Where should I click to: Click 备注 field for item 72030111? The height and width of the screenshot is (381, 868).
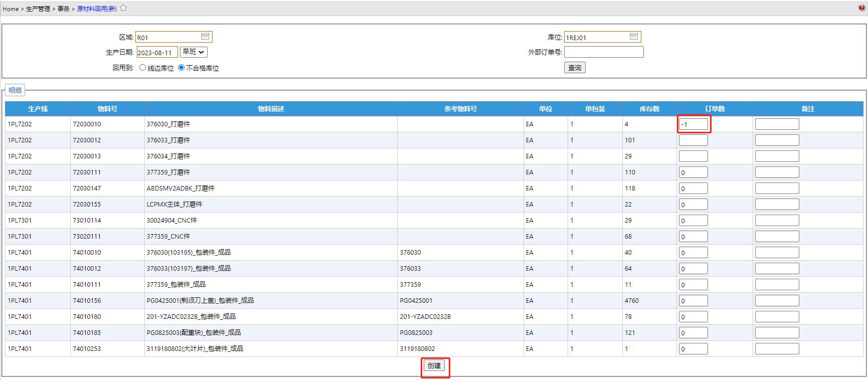(777, 172)
